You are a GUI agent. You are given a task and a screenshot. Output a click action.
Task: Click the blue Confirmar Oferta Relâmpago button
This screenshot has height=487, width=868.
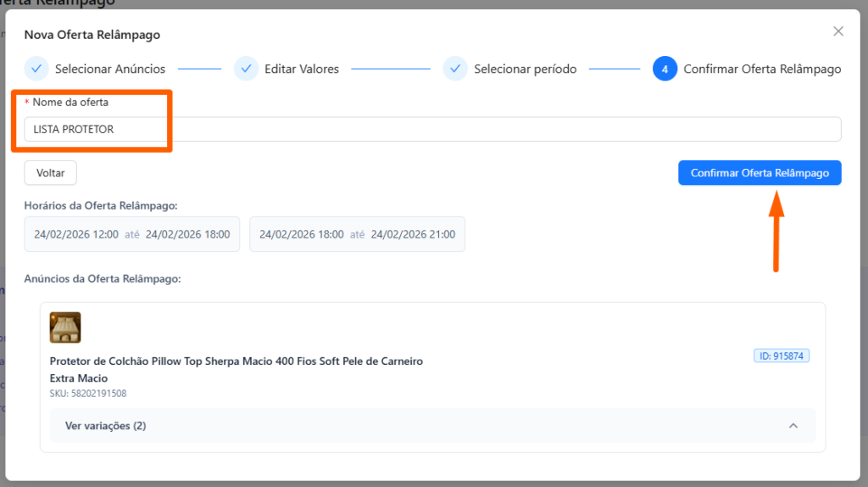click(x=759, y=173)
